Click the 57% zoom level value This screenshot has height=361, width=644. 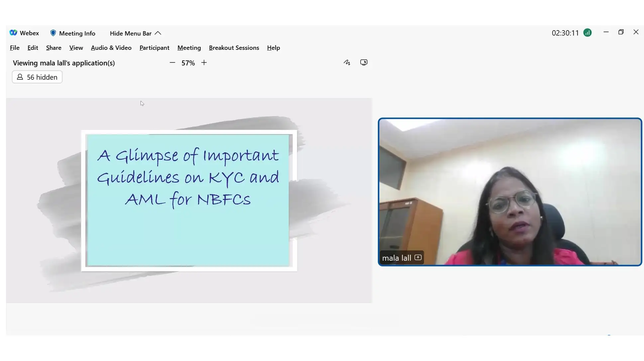[x=188, y=63]
